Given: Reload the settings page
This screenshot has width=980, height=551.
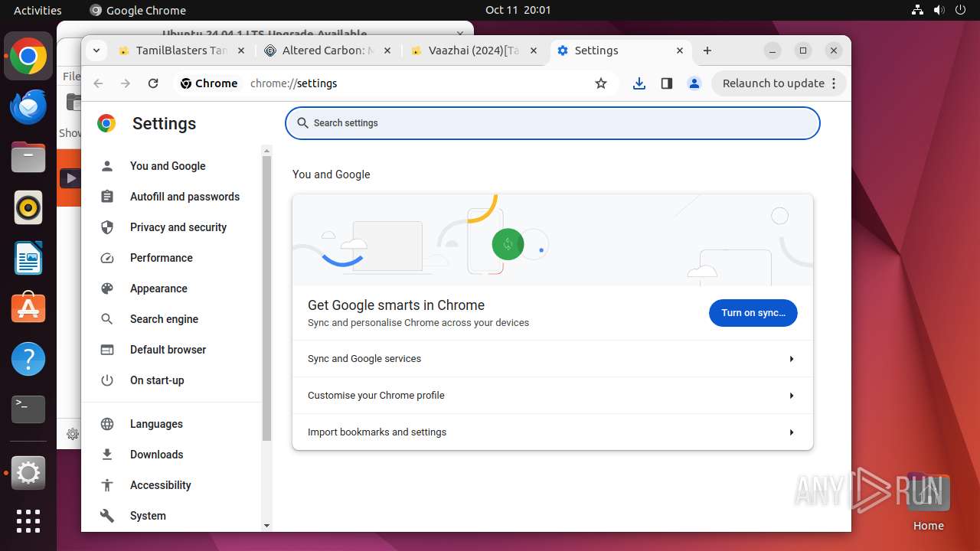Looking at the screenshot, I should pos(153,83).
